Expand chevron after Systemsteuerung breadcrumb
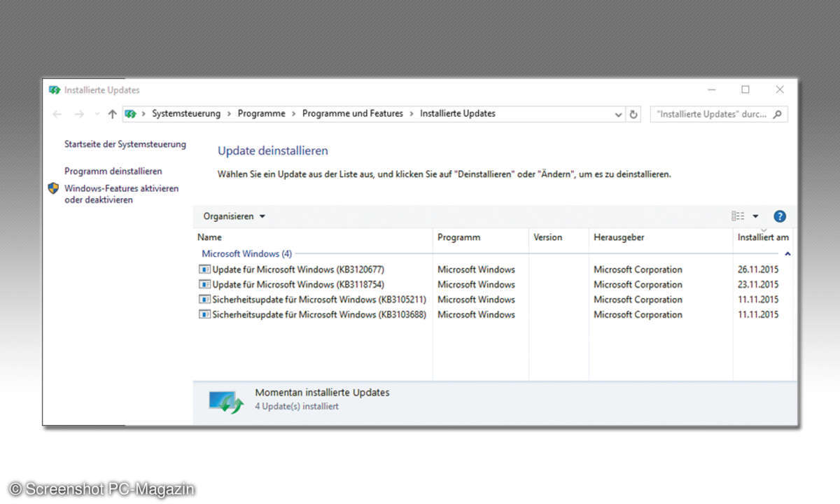This screenshot has height=504, width=840. pos(229,113)
